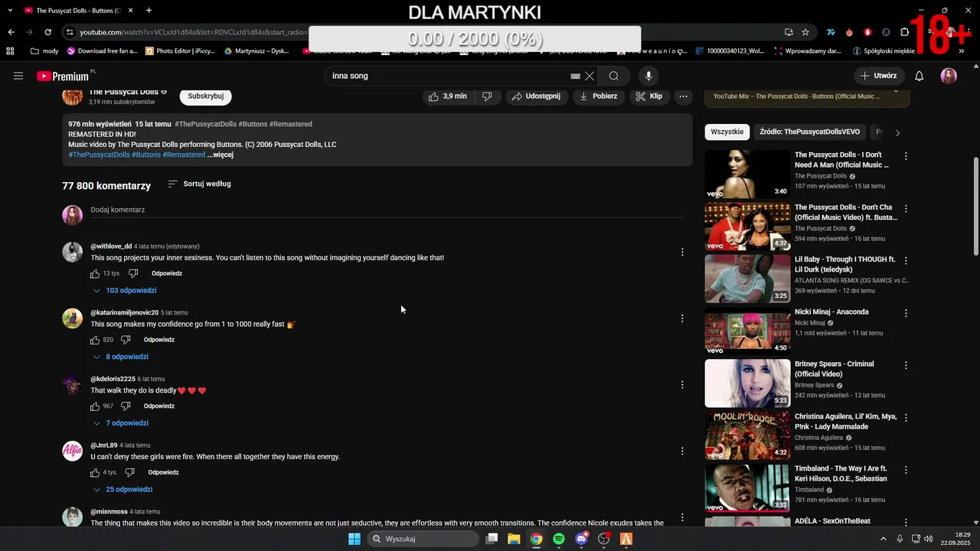Viewport: 980px width, 551px height.
Task: Open a new browser tab
Action: (149, 11)
